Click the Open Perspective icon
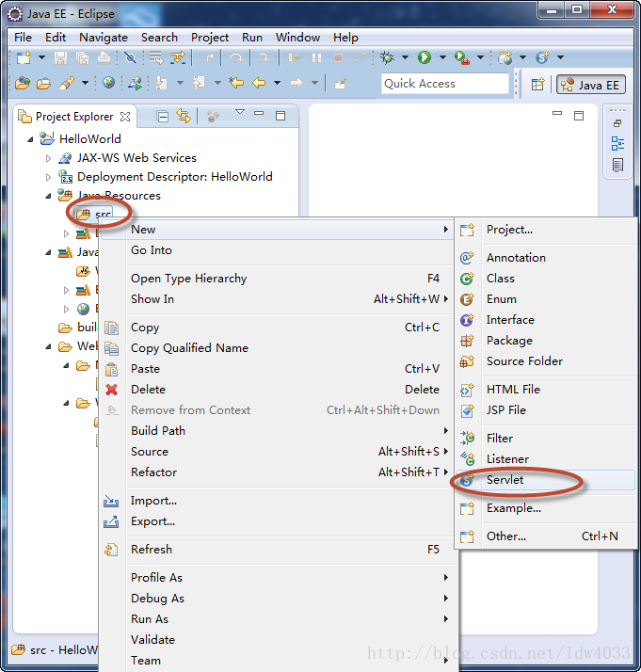 [x=537, y=85]
